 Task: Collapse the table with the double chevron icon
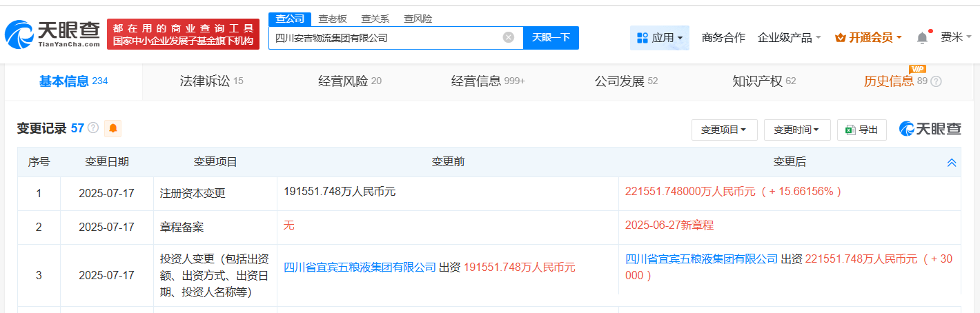click(x=952, y=163)
